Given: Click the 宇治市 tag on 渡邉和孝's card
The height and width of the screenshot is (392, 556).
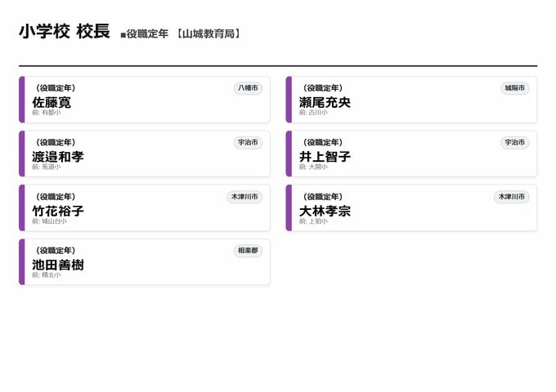Looking at the screenshot, I should point(248,142).
